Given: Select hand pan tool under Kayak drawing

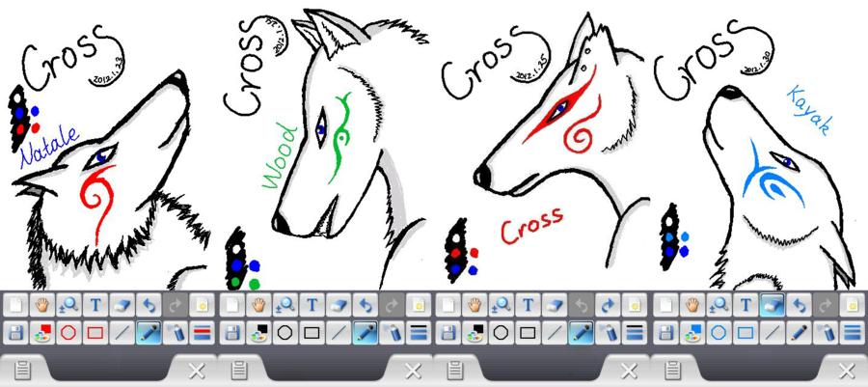Looking at the screenshot, I should click(692, 305).
